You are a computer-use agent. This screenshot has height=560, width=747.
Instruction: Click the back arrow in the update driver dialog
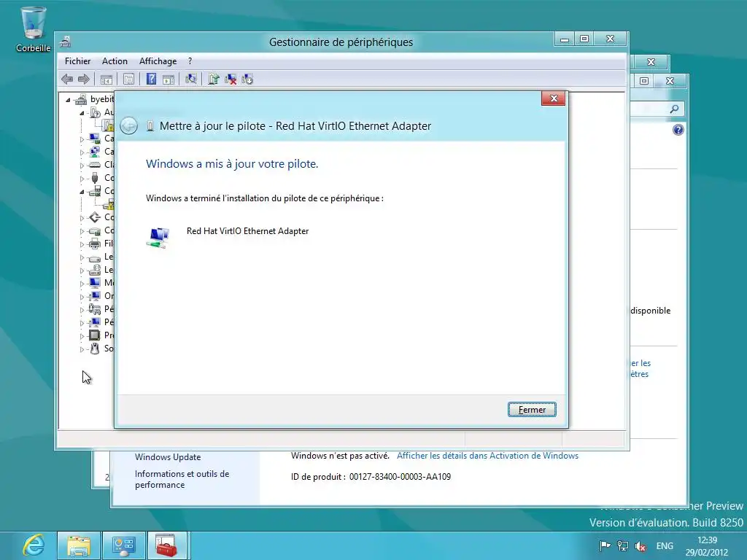[x=128, y=125]
